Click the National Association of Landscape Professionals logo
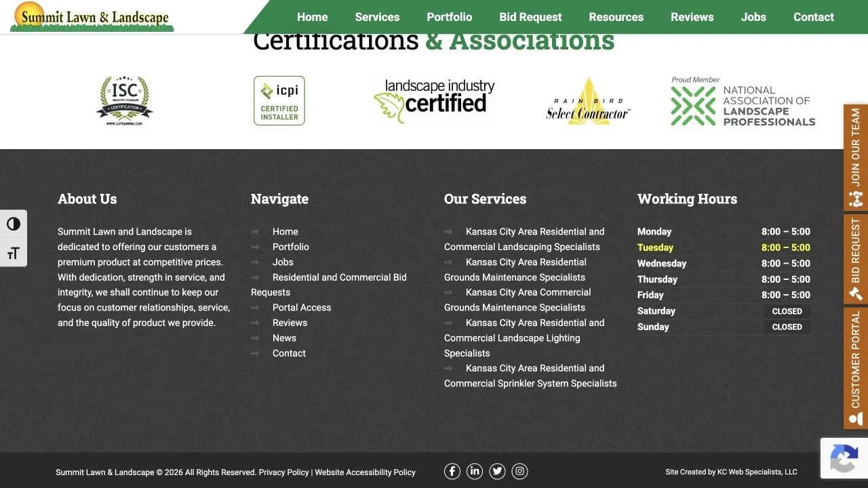 (743, 102)
